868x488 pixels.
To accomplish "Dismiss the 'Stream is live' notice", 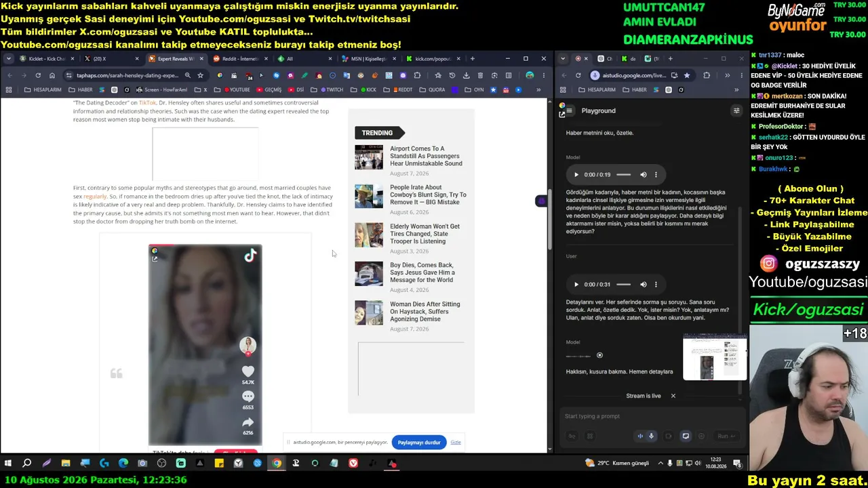I will coord(673,396).
